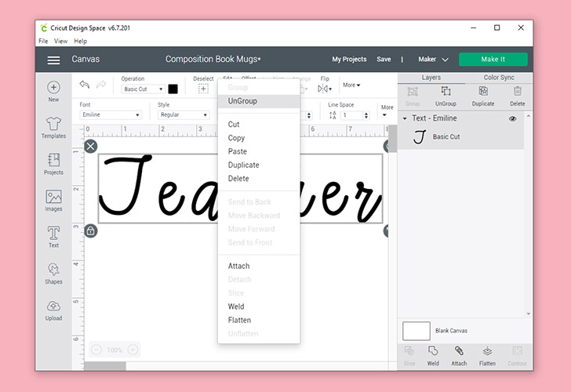571x392 pixels.
Task: Expand the top toolbar More dropdown
Action: point(351,85)
